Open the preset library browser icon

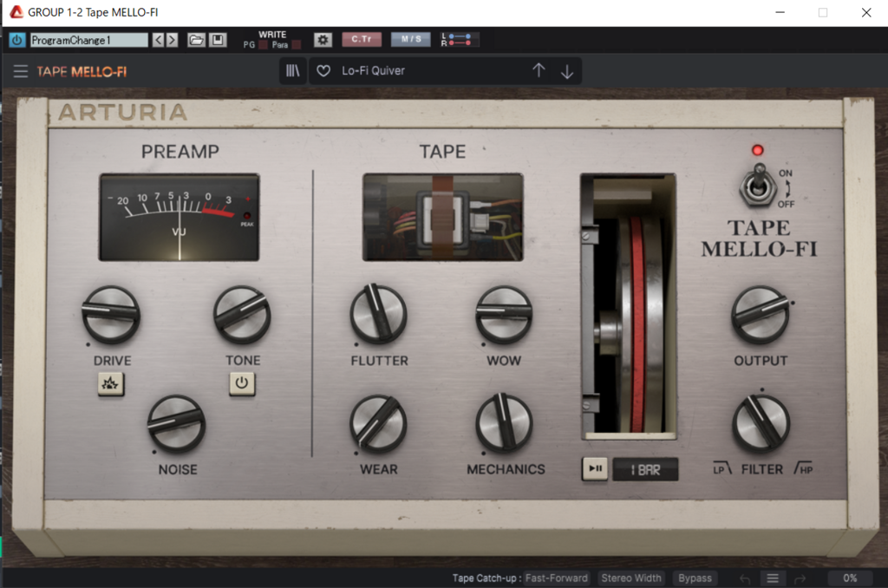(x=292, y=71)
